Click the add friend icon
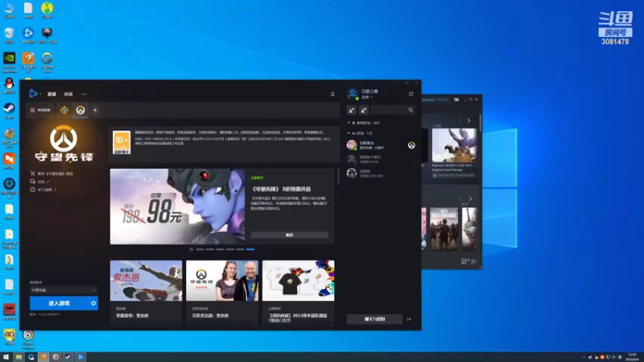Image resolution: width=644 pixels, height=362 pixels. coord(352,110)
